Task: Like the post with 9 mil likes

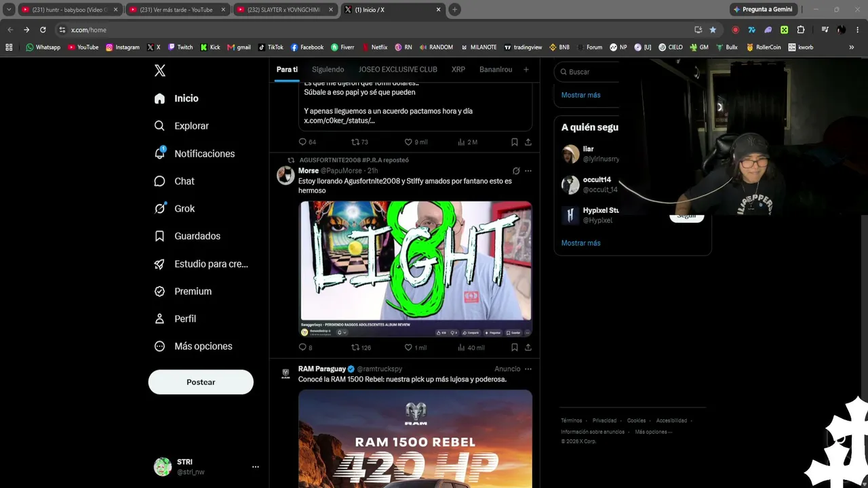Action: [x=416, y=142]
